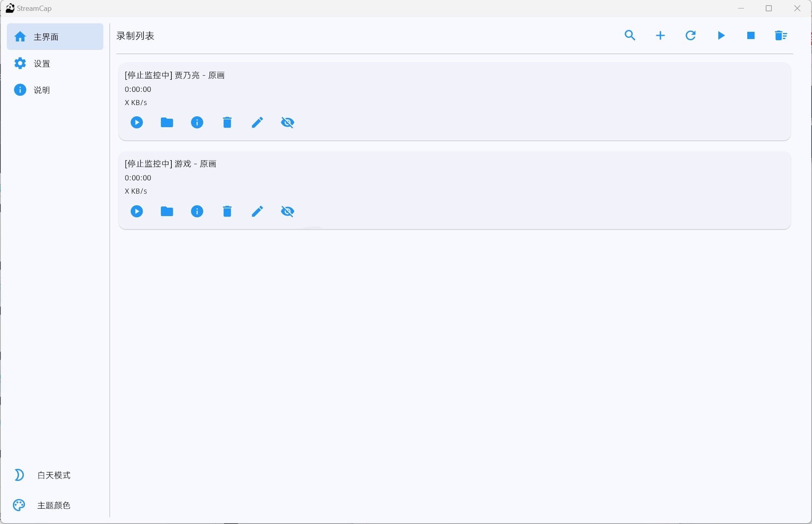Go to 设置 in the sidebar

42,64
